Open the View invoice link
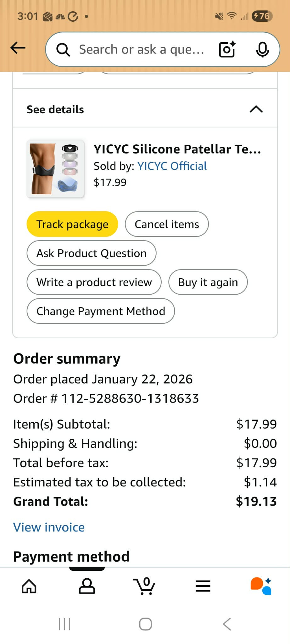The image size is (290, 644). coord(49,527)
